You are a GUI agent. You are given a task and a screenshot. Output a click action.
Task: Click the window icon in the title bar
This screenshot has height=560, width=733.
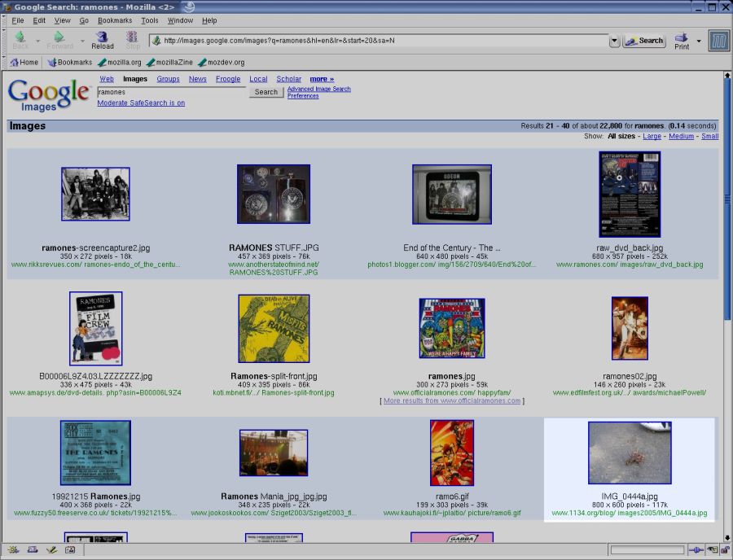(x=7, y=7)
